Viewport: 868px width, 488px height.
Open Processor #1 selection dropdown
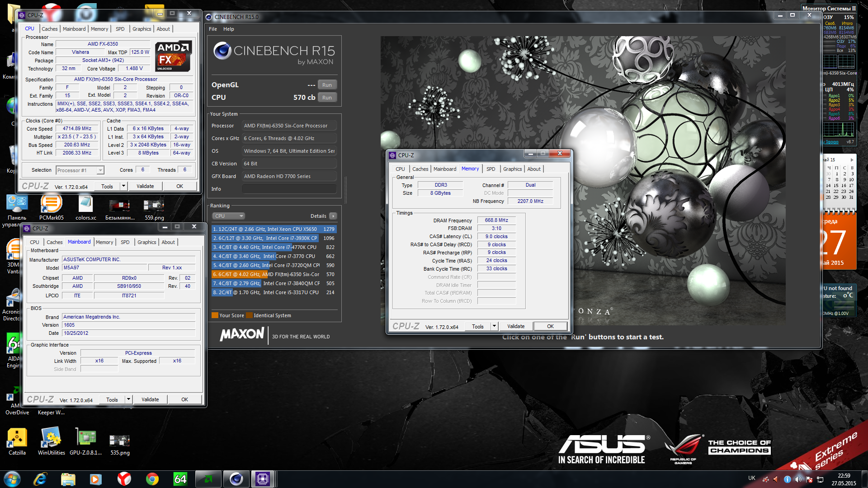click(x=80, y=170)
